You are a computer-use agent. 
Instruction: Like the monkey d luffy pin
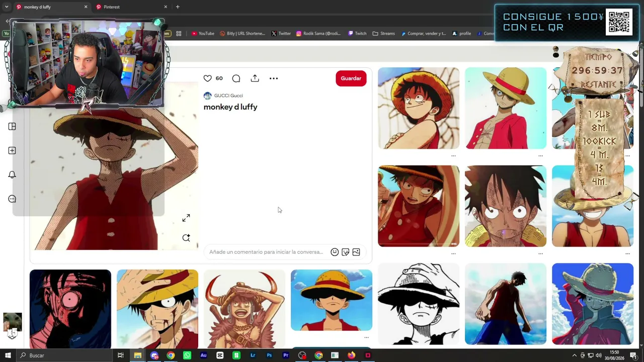(207, 78)
